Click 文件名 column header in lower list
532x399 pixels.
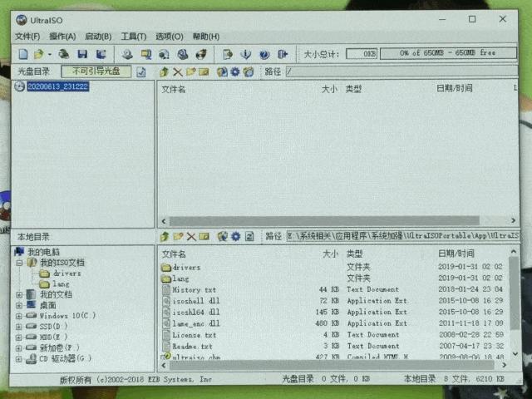(x=174, y=254)
